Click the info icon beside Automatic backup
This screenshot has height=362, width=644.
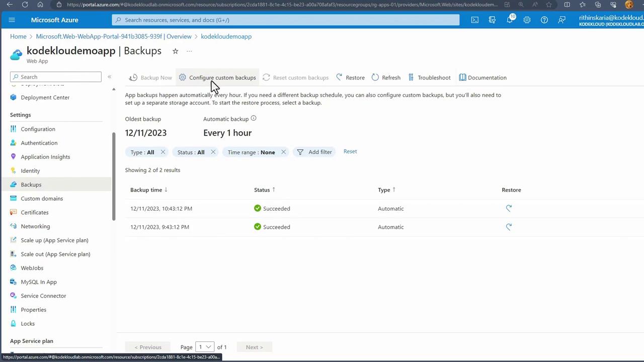(x=254, y=119)
